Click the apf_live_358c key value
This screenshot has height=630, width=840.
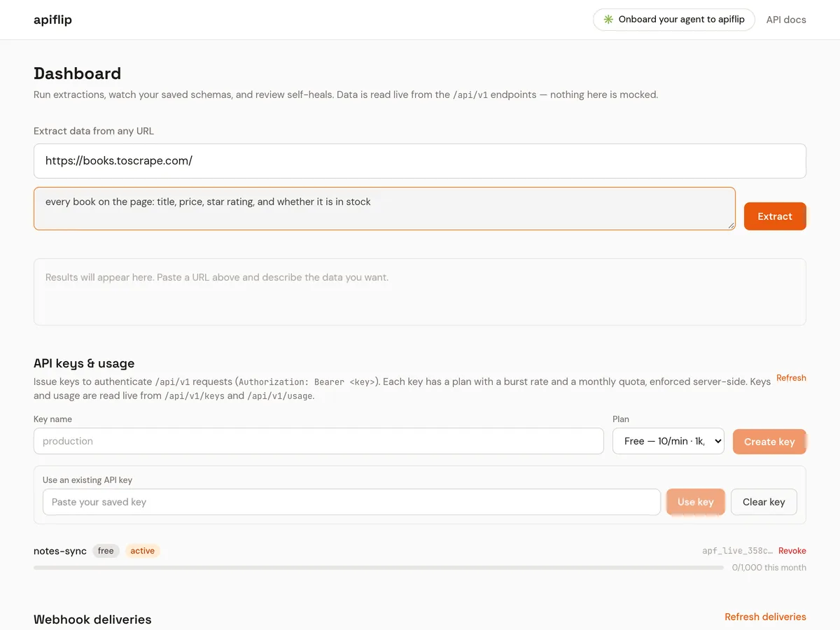click(737, 551)
